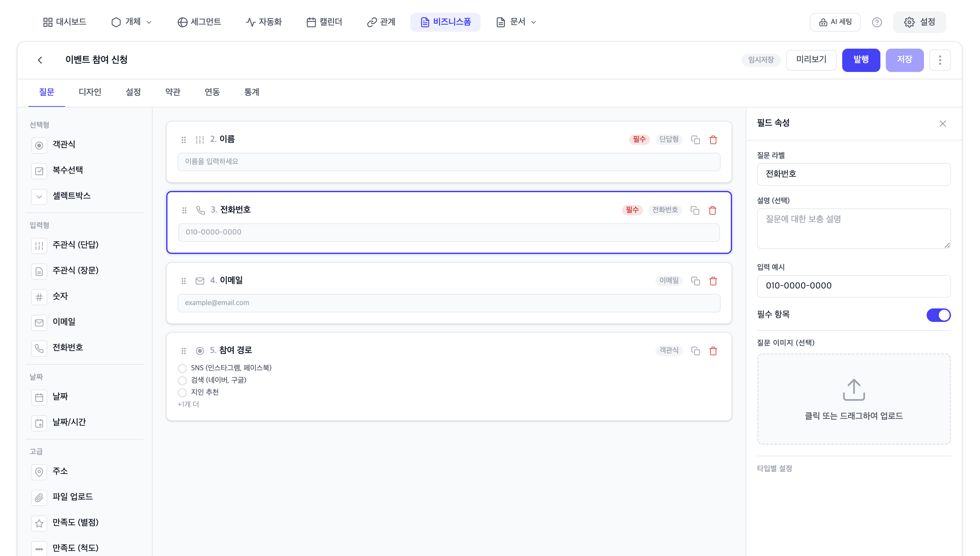
Task: Select the 파일 업로드 field icon
Action: pos(39,497)
